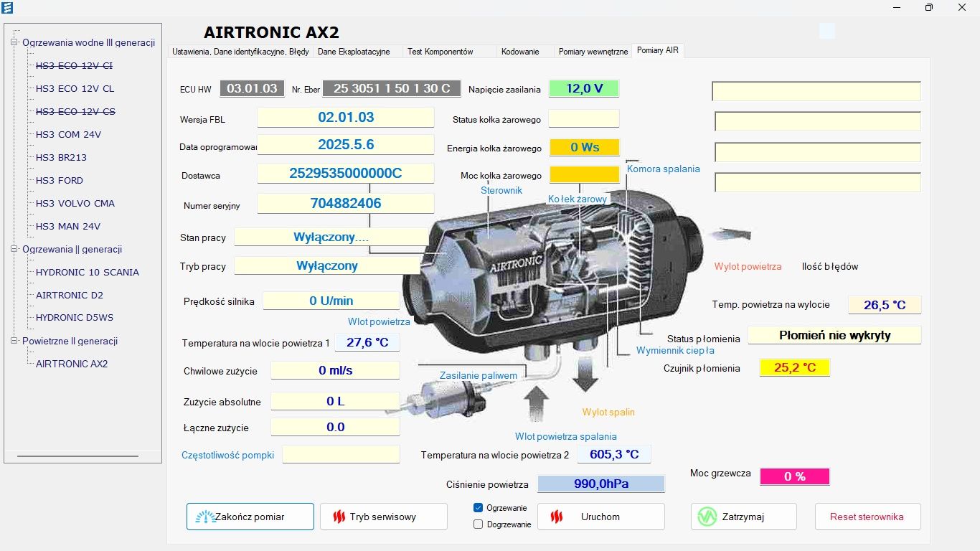Tick the Dogrzewanie checkbox
Screen dimensions: 980x551
479,524
